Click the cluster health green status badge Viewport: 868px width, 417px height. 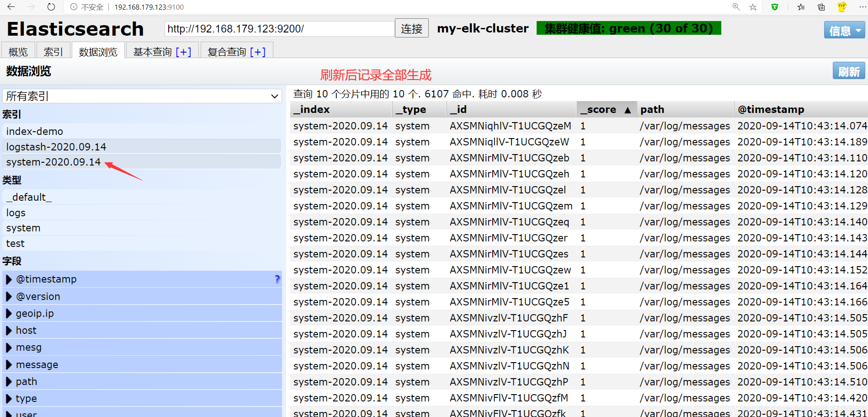coord(628,28)
